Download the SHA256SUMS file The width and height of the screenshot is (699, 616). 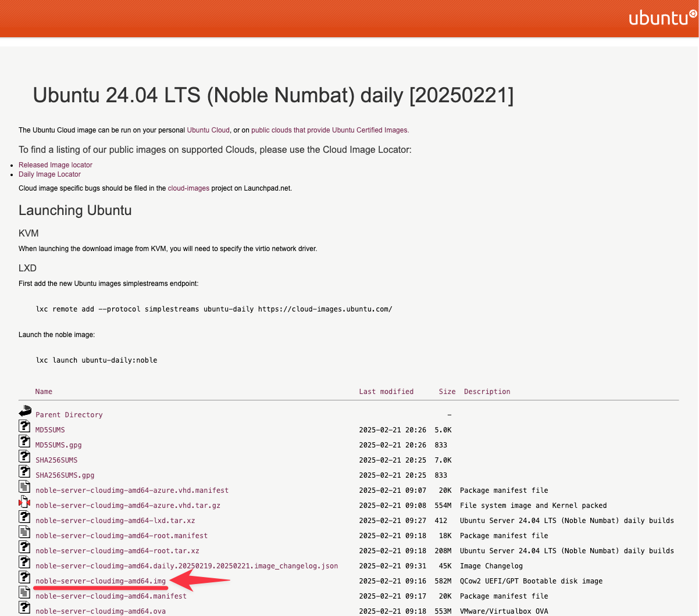pos(56,460)
